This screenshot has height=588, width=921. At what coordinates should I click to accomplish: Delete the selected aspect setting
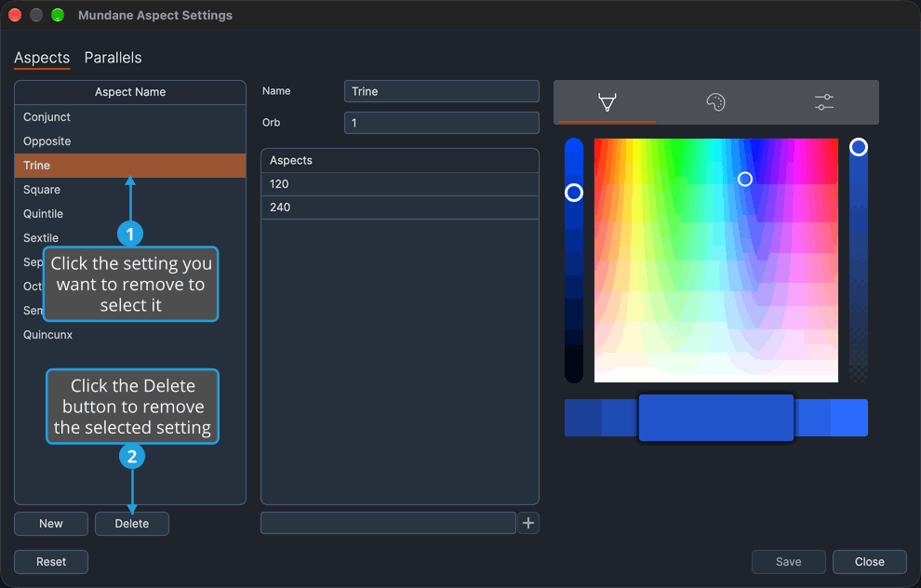pos(132,524)
